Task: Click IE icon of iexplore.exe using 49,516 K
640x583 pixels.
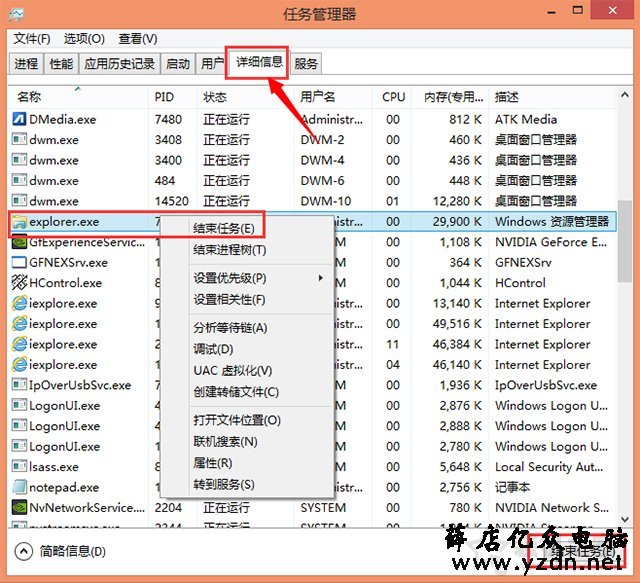Action: click(x=19, y=323)
